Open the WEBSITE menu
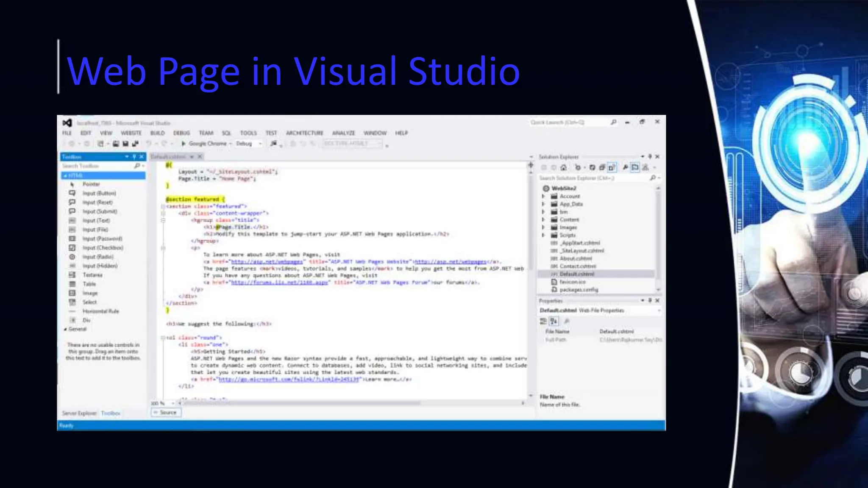The image size is (868, 488). [x=131, y=133]
